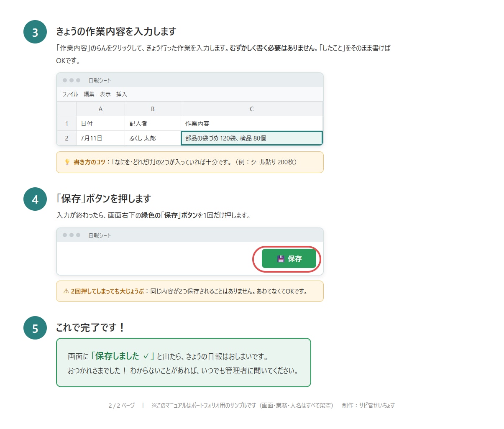Viewport: 504px width, 429px height.
Task: Click the 日付 cell
Action: pyautogui.click(x=100, y=123)
